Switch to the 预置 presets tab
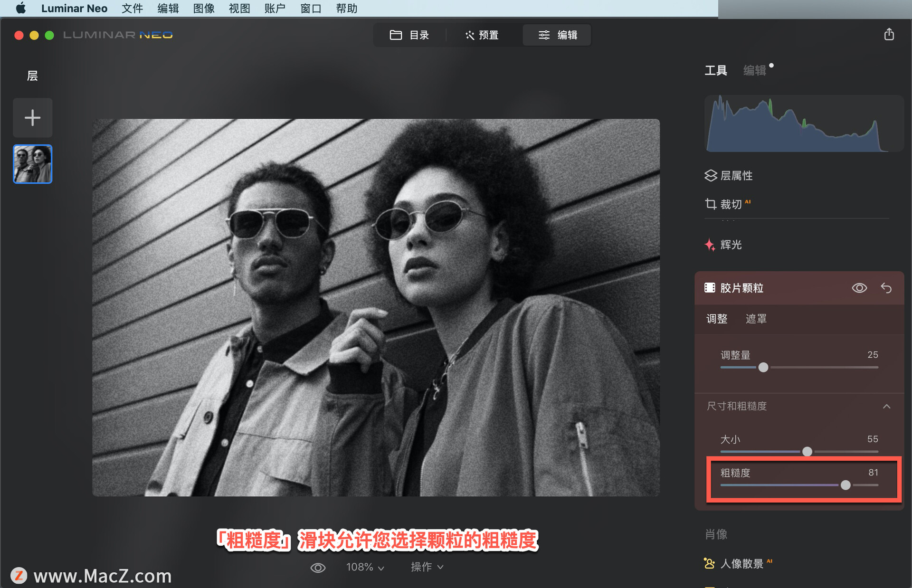 pos(482,35)
